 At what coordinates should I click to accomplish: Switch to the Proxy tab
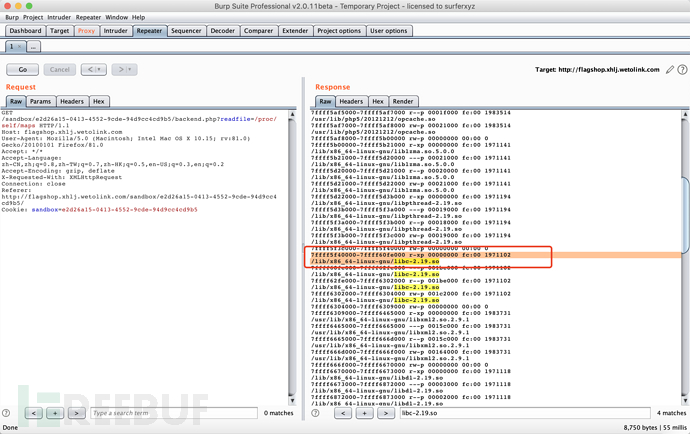(x=86, y=31)
